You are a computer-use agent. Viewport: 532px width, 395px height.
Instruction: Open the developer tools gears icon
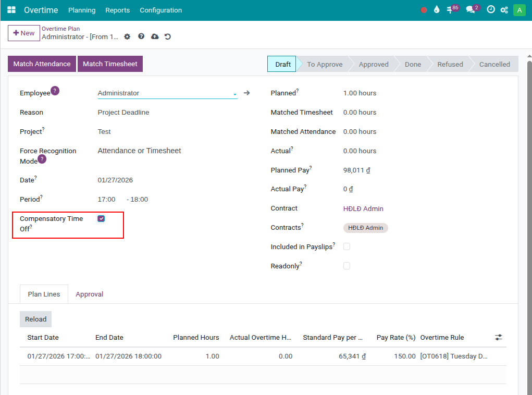503,9
